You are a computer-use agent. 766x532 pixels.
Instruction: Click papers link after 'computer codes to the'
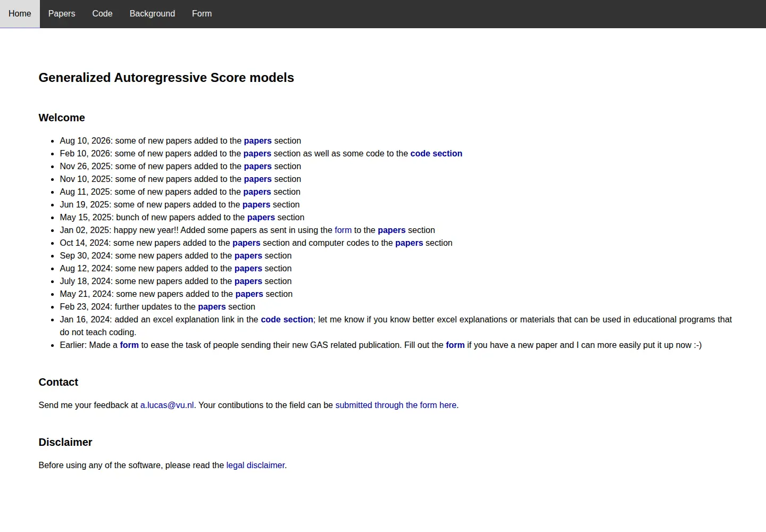click(x=409, y=243)
